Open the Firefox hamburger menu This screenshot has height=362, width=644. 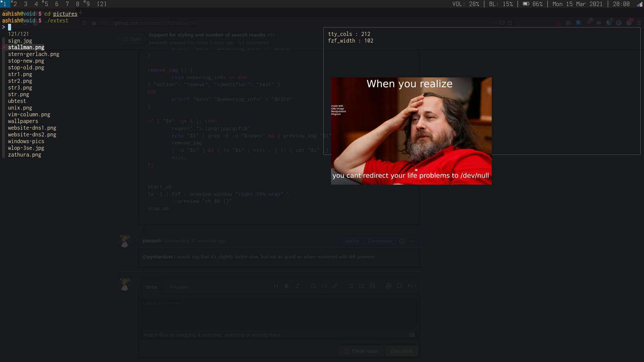point(639,23)
